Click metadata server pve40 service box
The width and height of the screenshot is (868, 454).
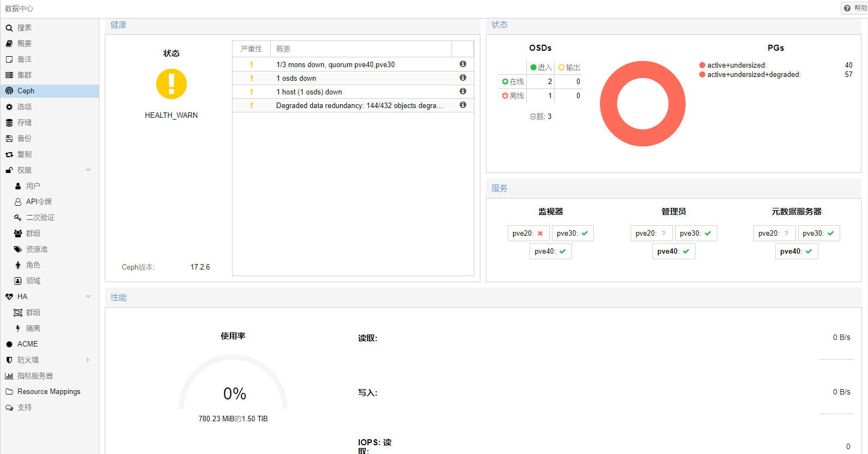click(796, 251)
